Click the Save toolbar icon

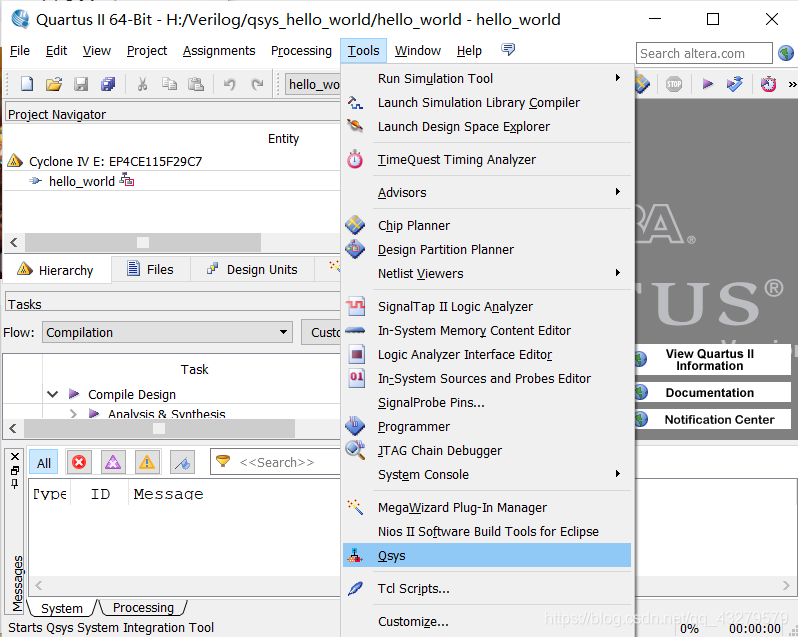(81, 83)
